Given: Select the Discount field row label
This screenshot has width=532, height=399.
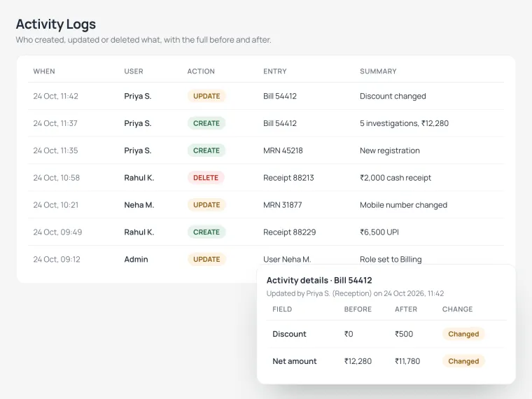Looking at the screenshot, I should click(289, 334).
